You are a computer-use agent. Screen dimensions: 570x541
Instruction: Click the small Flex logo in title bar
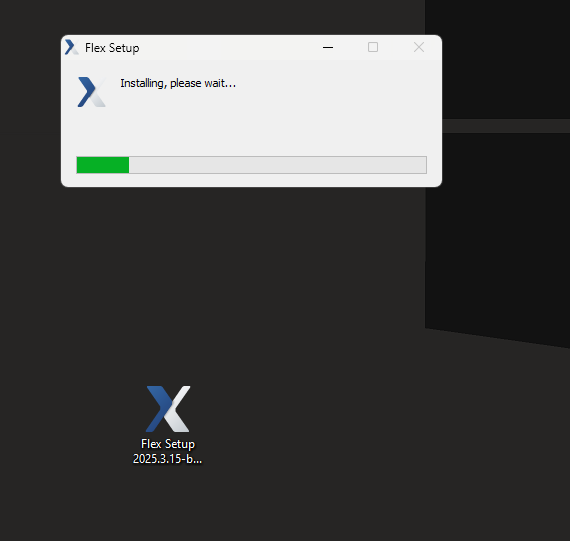pos(72,47)
